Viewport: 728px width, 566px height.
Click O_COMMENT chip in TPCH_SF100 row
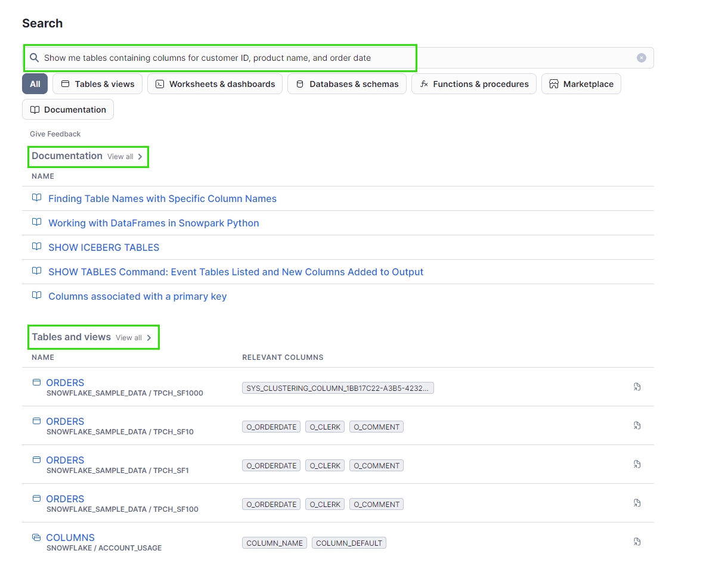pos(376,504)
